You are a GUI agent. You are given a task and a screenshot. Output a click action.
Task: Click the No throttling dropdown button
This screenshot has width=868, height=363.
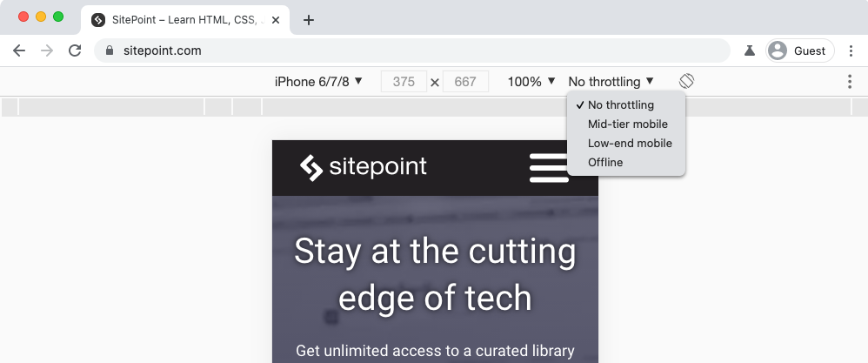click(x=611, y=82)
